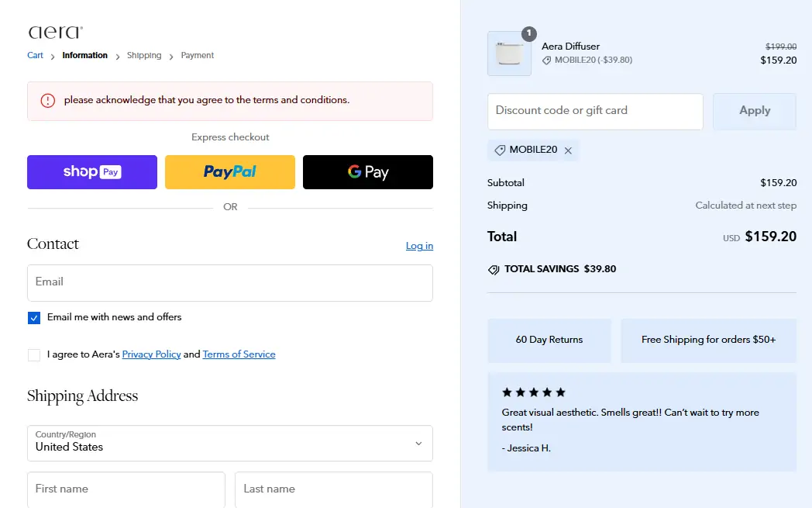Remove the MOBILE20 discount code
Viewport: 812px width, 508px height.
tap(568, 150)
